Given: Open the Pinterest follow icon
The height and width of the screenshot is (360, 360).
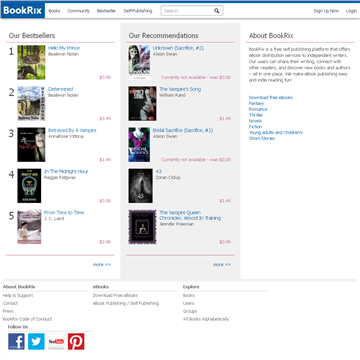Looking at the screenshot, I should pos(76,341).
